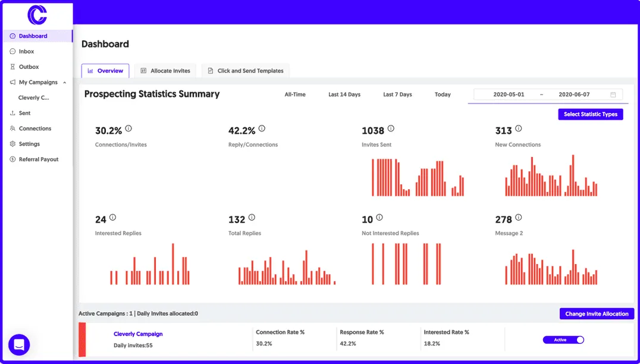
Task: Open the Click and Send Templates tab
Action: [245, 70]
